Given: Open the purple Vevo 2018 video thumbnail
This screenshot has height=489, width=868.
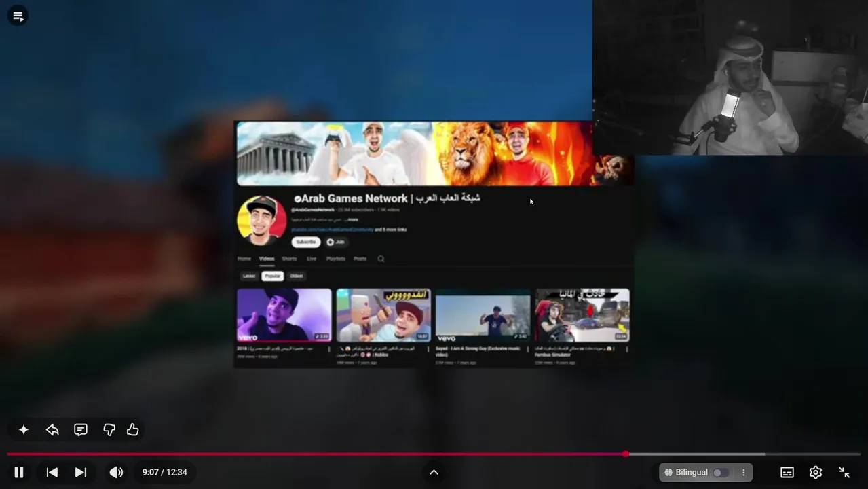Looking at the screenshot, I should click(284, 315).
